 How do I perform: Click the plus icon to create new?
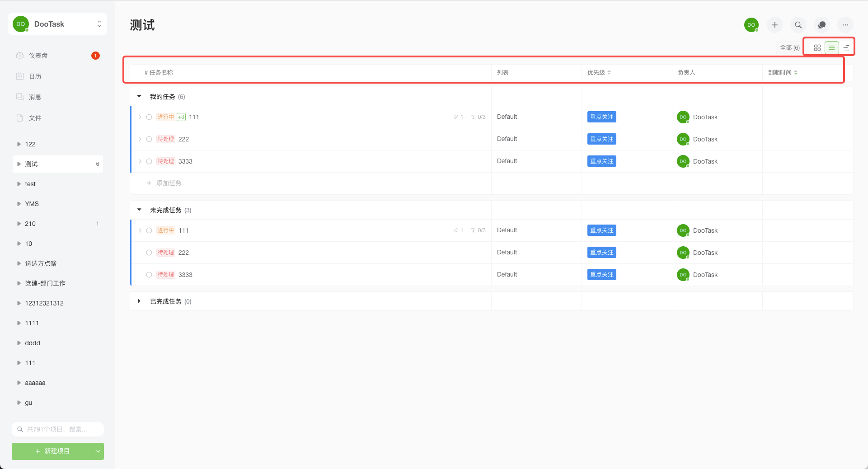pos(774,25)
